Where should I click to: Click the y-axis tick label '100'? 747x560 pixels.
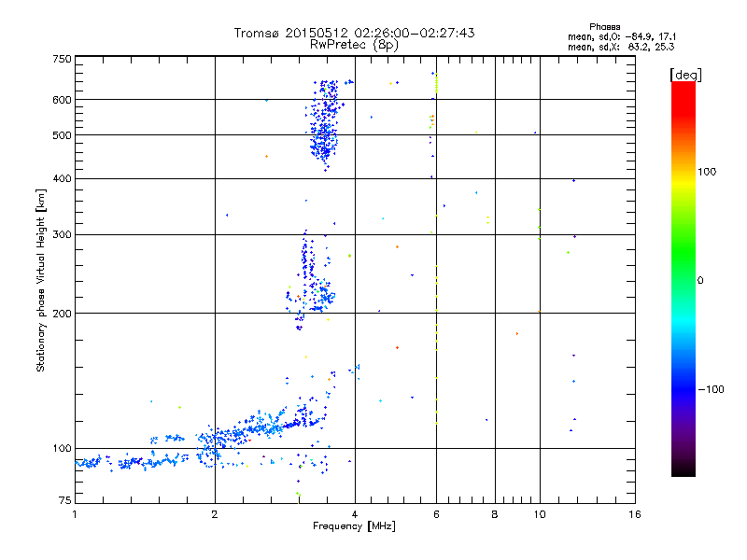coord(62,448)
